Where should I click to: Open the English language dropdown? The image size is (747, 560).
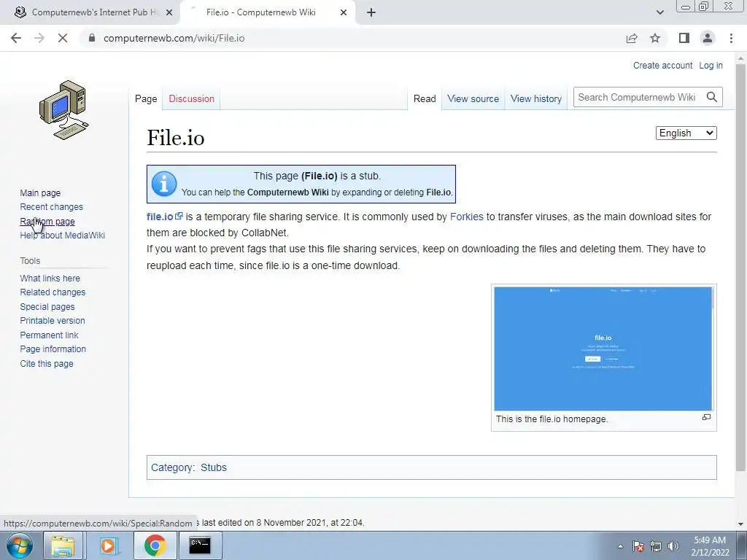pyautogui.click(x=686, y=133)
